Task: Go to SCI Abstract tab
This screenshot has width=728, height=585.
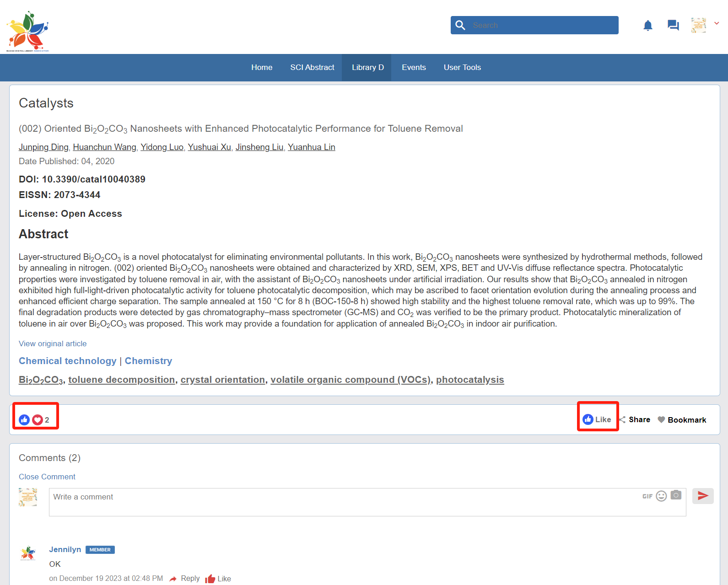Action: 312,67
